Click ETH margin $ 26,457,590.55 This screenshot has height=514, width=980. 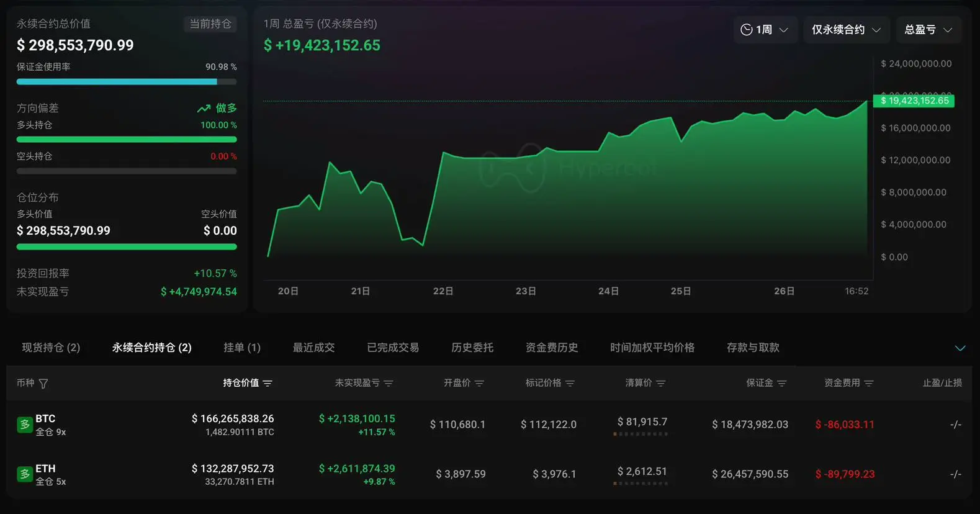[750, 474]
